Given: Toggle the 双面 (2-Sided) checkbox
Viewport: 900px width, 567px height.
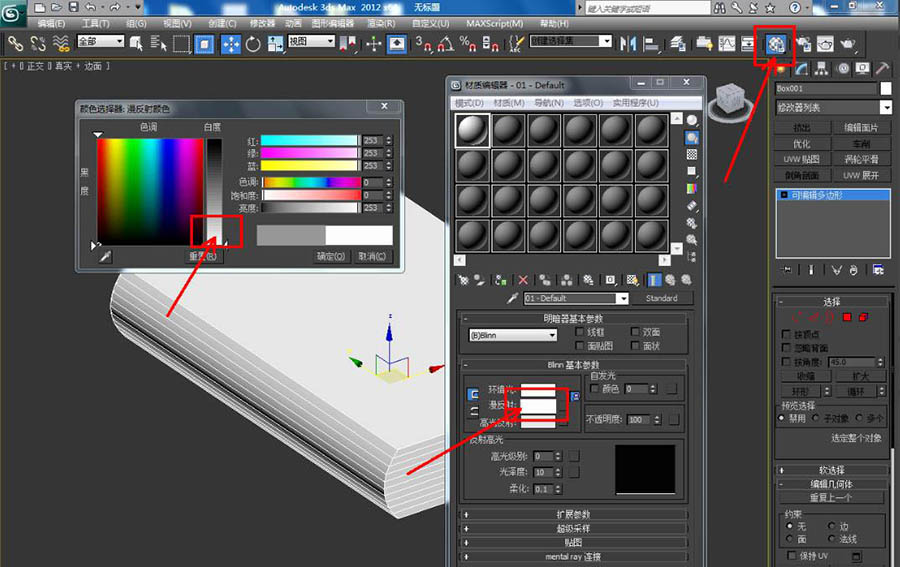Looking at the screenshot, I should coord(636,332).
